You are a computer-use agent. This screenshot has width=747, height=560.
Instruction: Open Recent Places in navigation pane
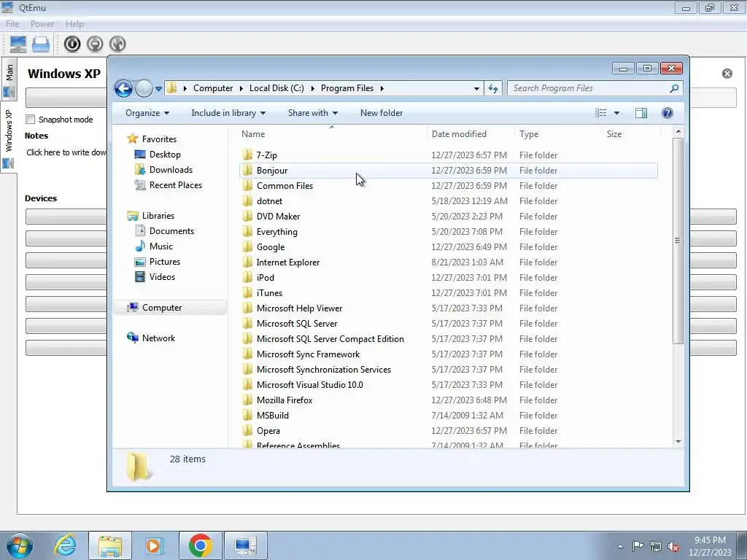(x=175, y=184)
